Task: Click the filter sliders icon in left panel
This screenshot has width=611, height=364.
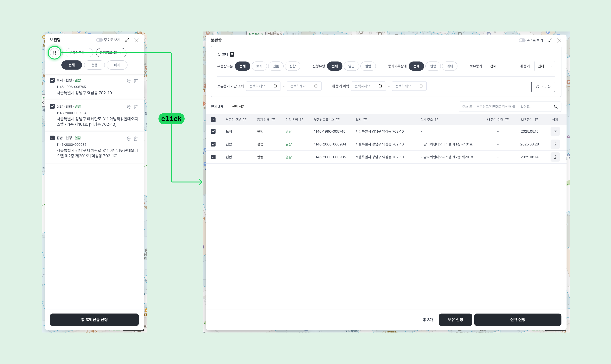Action: [x=54, y=52]
